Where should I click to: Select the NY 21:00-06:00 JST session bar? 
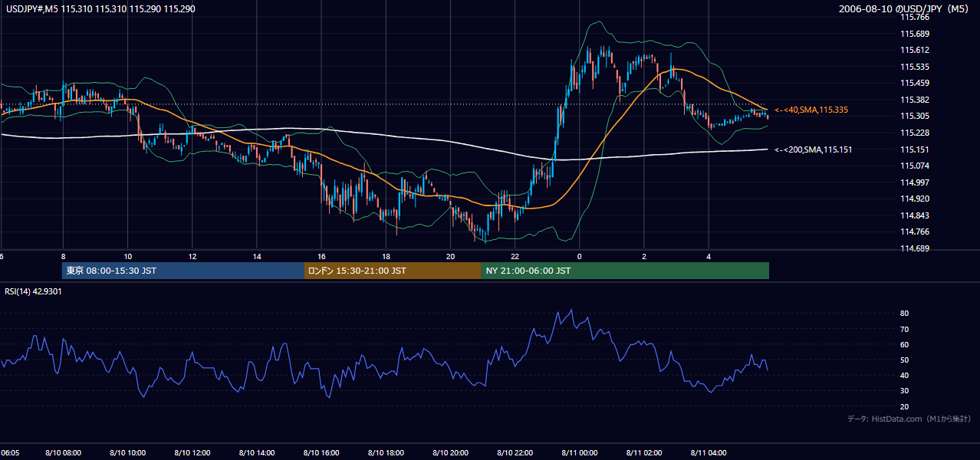pos(625,271)
